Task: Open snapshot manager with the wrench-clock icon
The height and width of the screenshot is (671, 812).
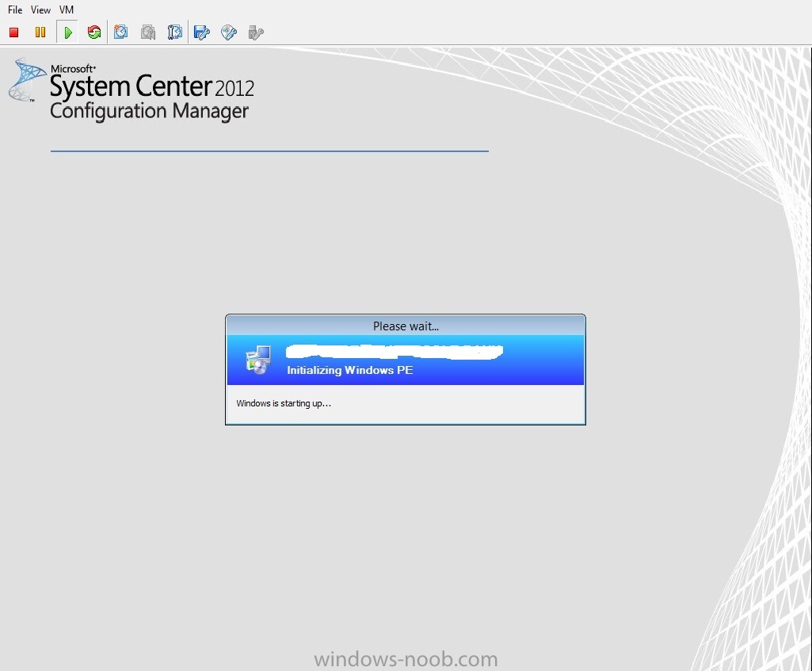Action: 174,32
